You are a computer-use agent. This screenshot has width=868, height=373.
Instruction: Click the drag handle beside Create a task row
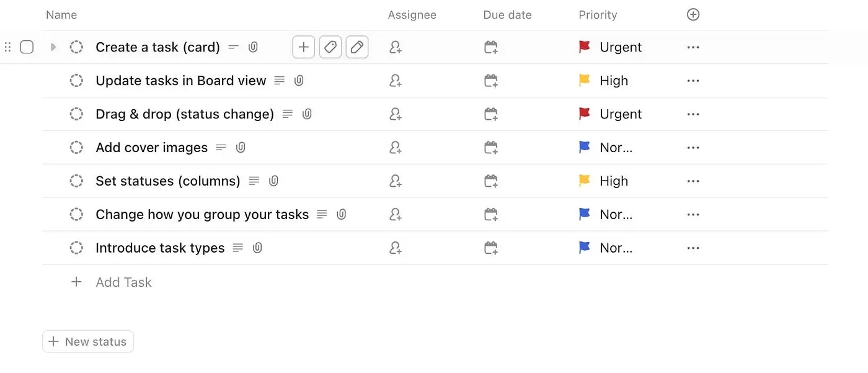point(8,47)
